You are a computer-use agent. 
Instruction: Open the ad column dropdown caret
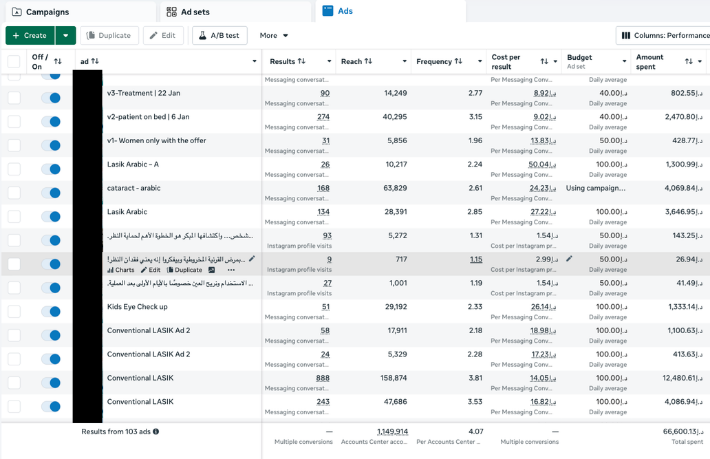pos(254,61)
